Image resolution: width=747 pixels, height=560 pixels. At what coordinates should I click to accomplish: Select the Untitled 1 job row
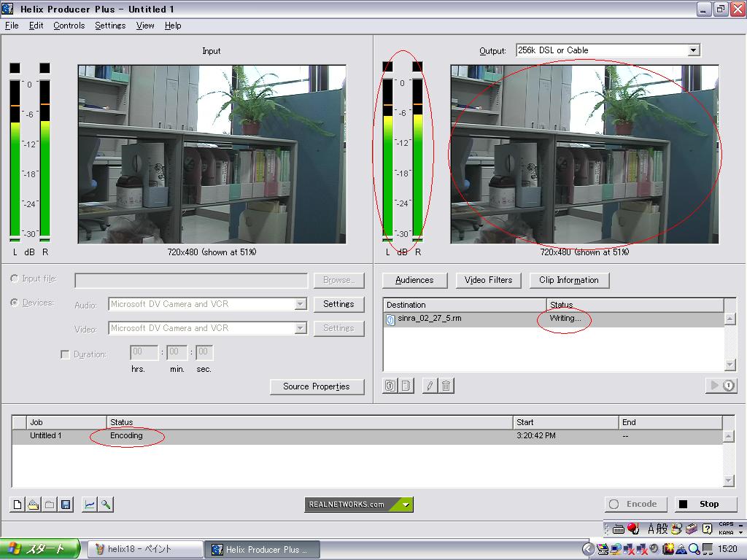(367, 436)
